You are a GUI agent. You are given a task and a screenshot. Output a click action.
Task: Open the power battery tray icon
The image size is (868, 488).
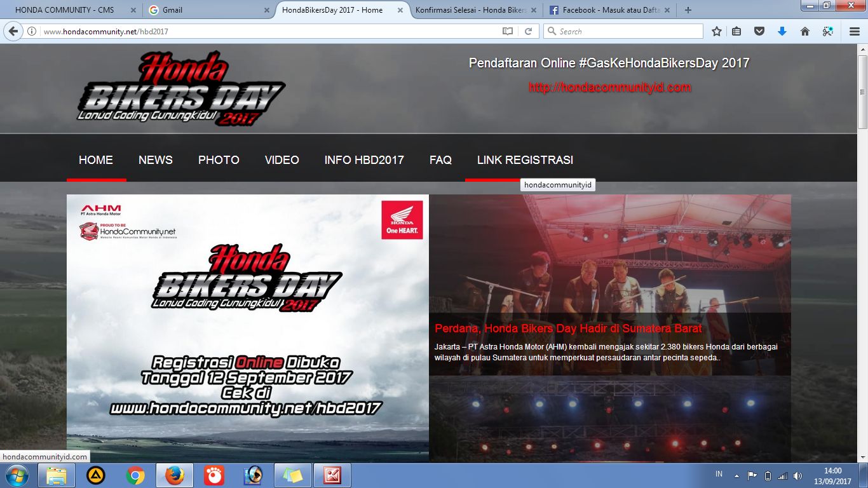click(767, 475)
